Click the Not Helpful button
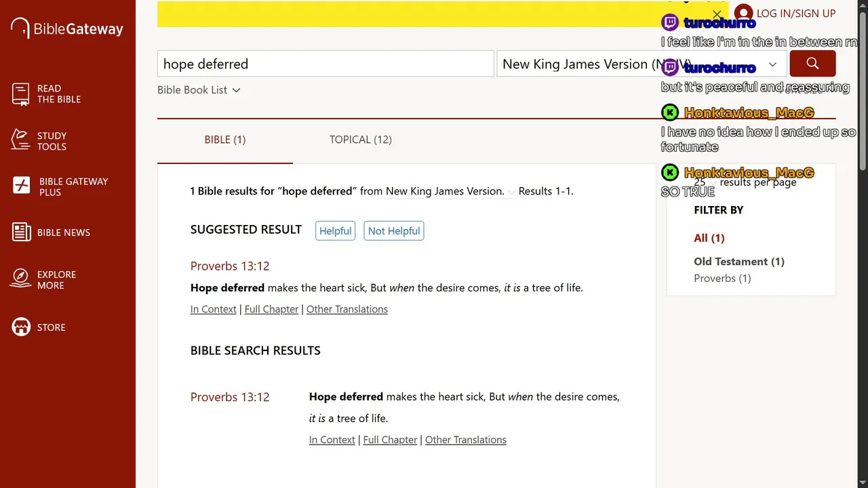Image resolution: width=868 pixels, height=488 pixels. point(394,230)
